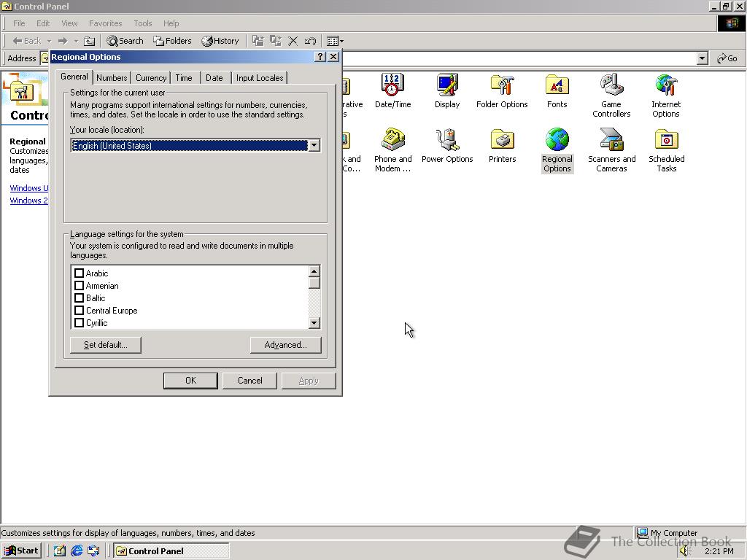This screenshot has height=560, width=747.
Task: Open the Views toolbar dropdown
Action: tap(335, 41)
